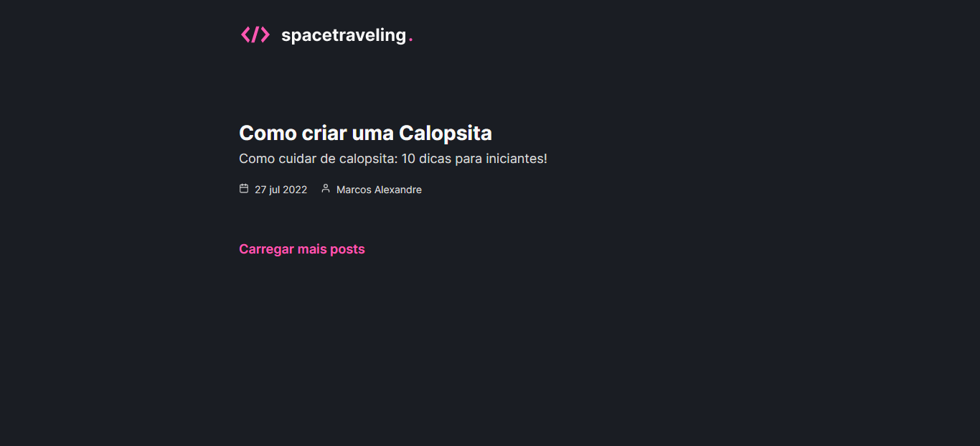Click the load more posts pink text

[301, 248]
